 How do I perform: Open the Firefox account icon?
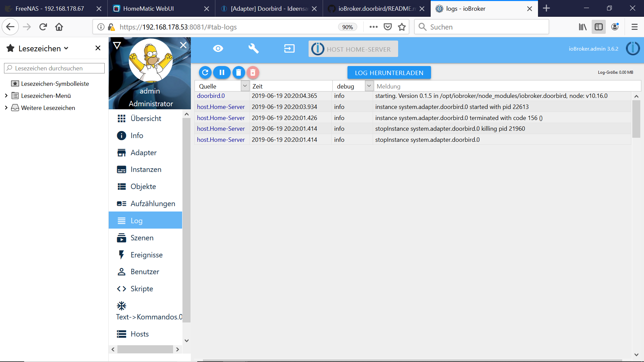(x=615, y=27)
